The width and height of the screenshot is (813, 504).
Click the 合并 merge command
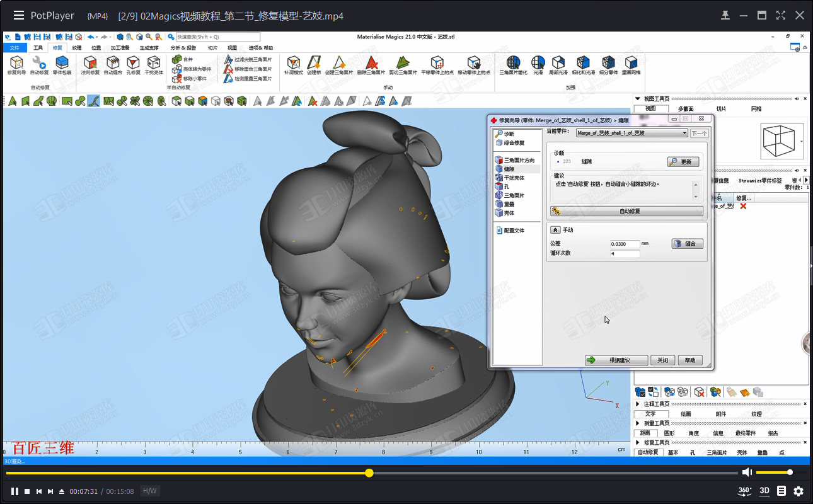183,59
